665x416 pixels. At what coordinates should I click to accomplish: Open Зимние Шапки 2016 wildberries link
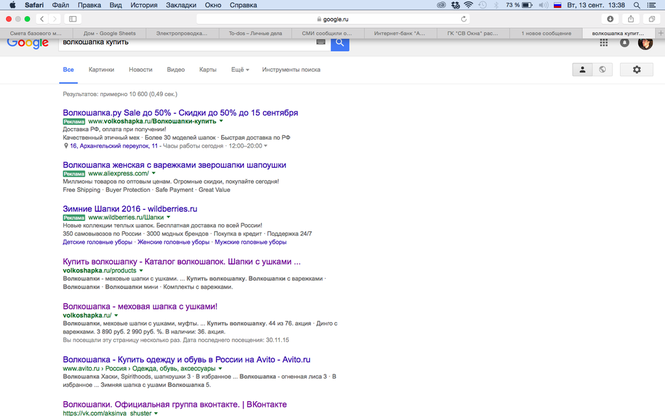pyautogui.click(x=130, y=209)
